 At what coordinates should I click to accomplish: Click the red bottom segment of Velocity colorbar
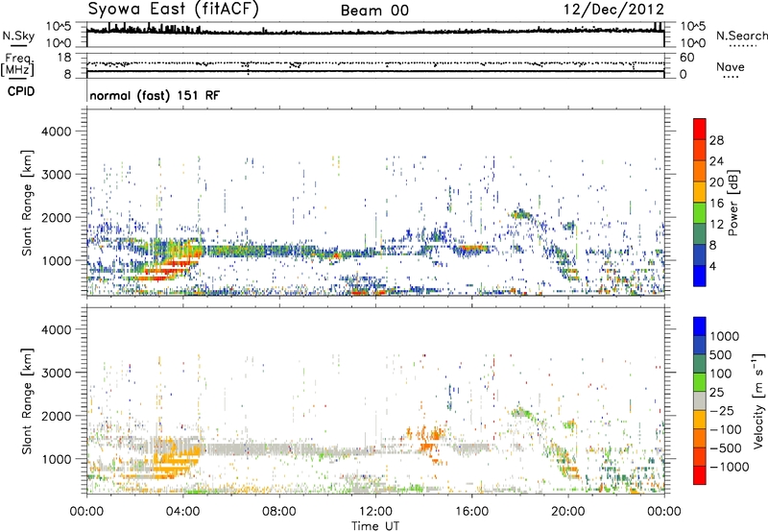700,475
